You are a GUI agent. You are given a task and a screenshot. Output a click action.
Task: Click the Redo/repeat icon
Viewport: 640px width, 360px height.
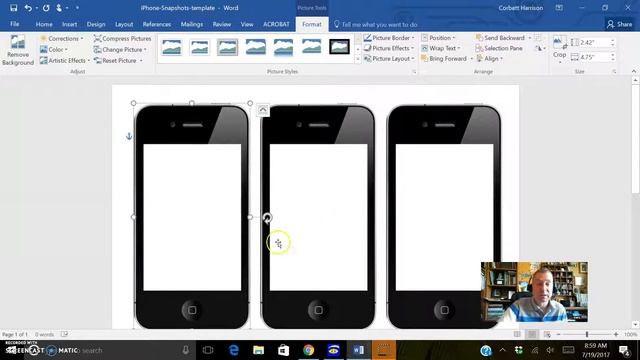[46, 8]
